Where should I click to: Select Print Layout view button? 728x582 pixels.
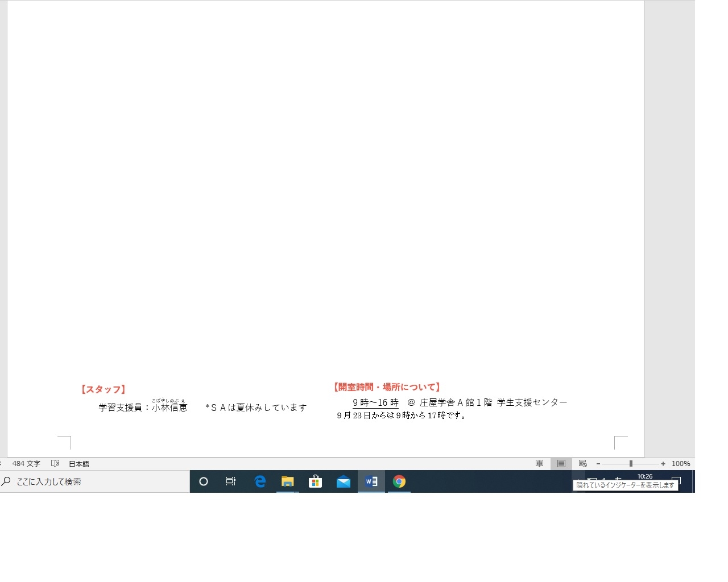[561, 464]
